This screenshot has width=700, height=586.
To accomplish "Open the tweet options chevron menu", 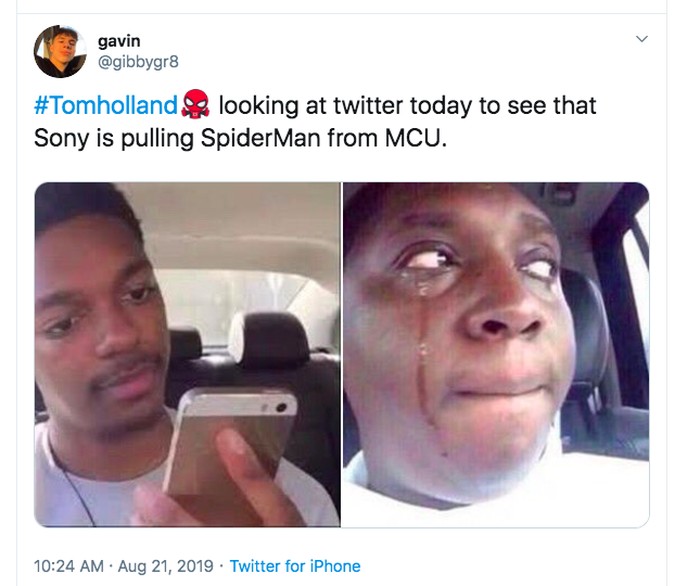I will 642,38.
